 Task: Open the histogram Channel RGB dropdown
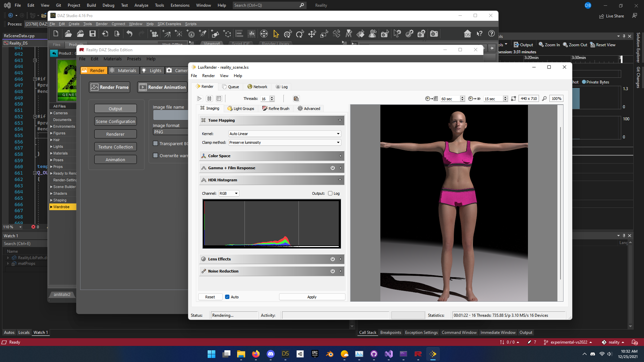point(229,193)
